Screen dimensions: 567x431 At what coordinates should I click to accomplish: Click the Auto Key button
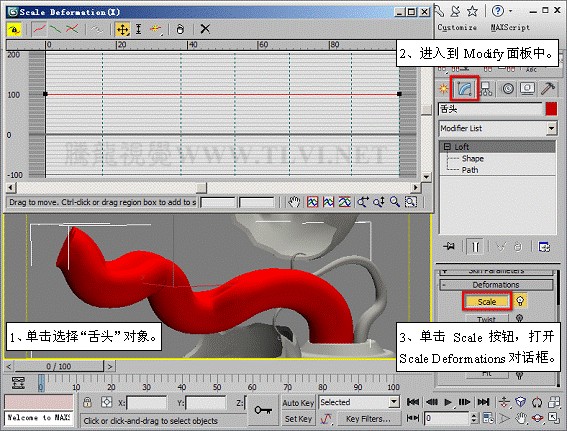click(x=298, y=403)
